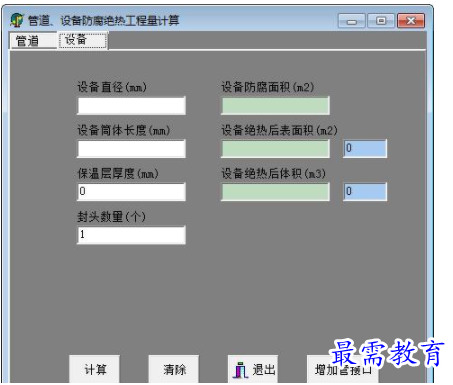Image resolution: width=453 pixels, height=385 pixels.
Task: Switch to the 管道 tab
Action: (x=33, y=41)
